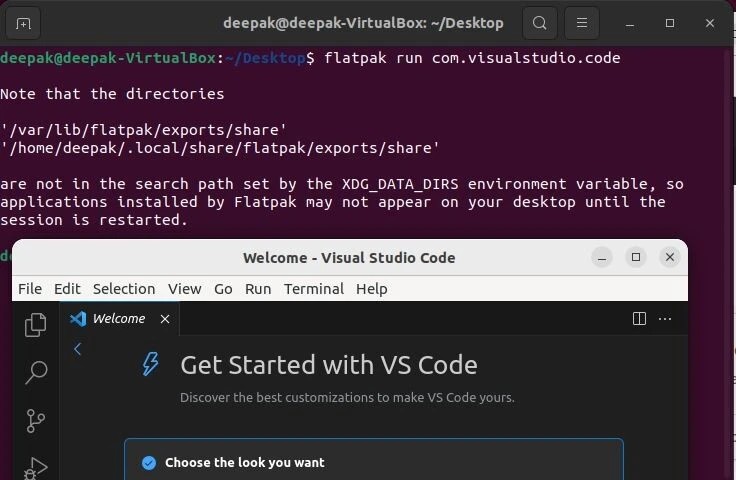This screenshot has height=480, width=736.
Task: Open the Run and Debug icon
Action: [36, 467]
